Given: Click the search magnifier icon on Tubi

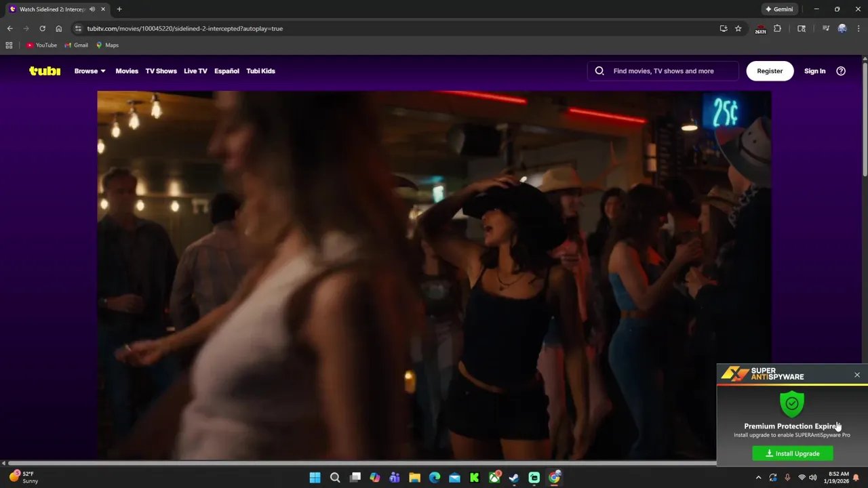Looking at the screenshot, I should click(x=599, y=70).
